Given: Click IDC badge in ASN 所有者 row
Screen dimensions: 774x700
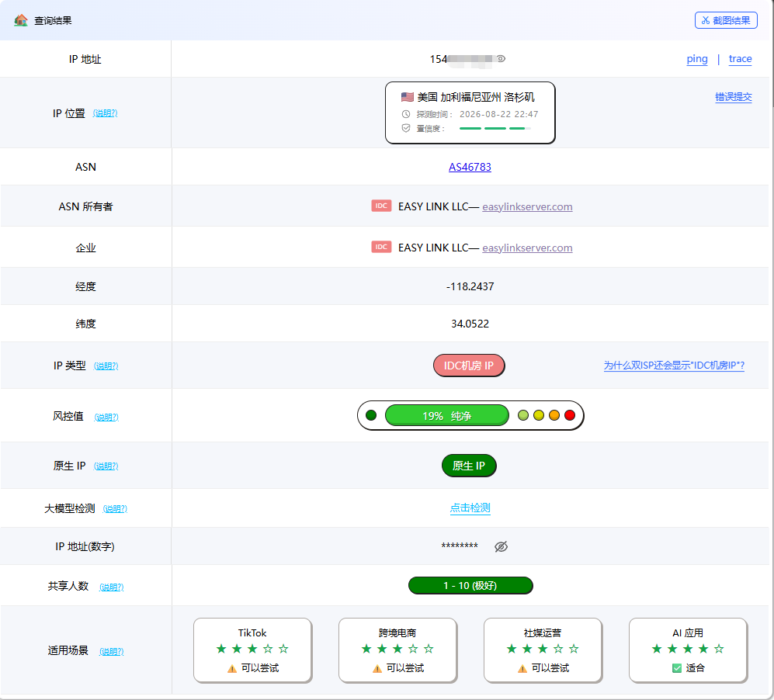Looking at the screenshot, I should coord(381,206).
